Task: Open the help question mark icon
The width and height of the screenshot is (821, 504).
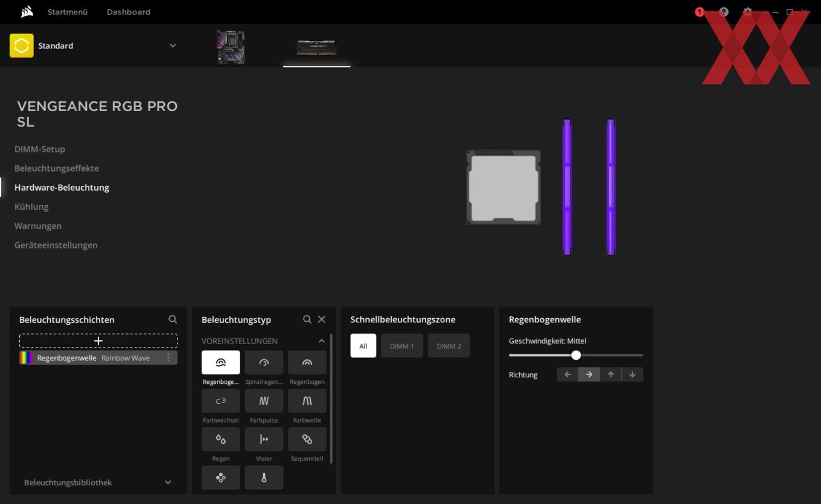Action: tap(724, 12)
